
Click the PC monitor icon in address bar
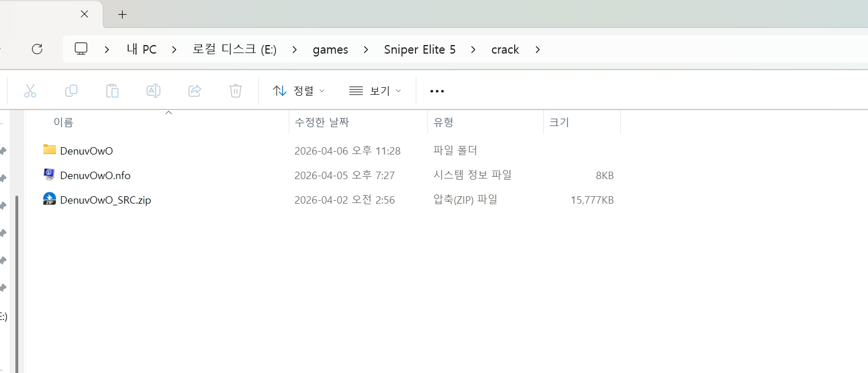(81, 49)
